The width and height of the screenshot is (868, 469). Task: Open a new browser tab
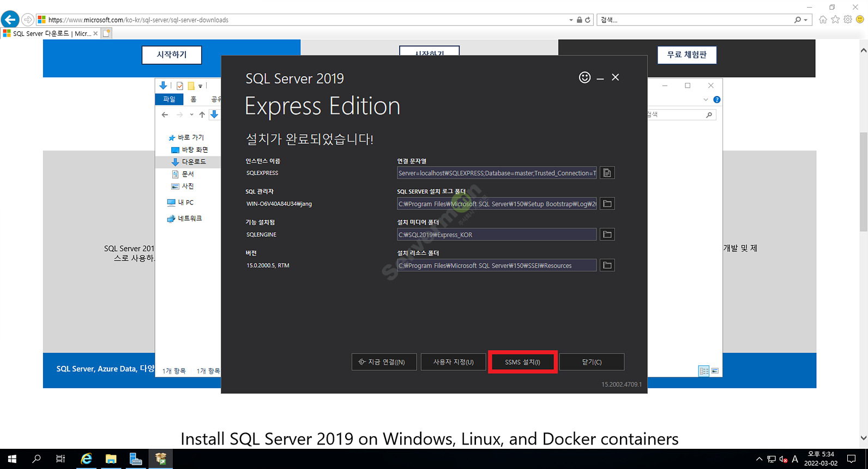[107, 33]
